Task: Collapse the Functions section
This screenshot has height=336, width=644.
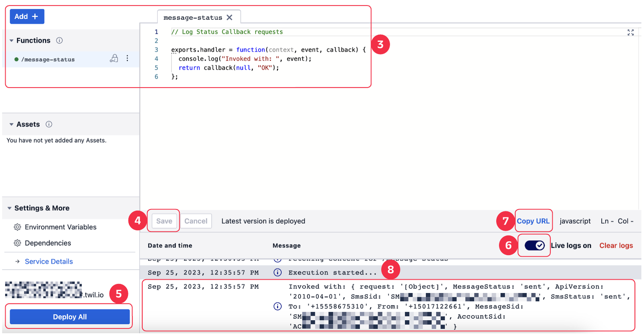Action: (x=11, y=41)
